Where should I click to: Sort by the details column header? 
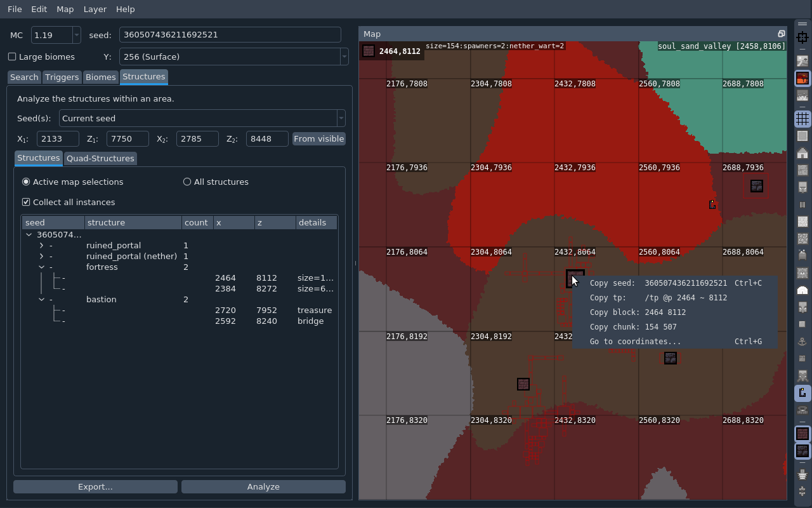(316, 222)
